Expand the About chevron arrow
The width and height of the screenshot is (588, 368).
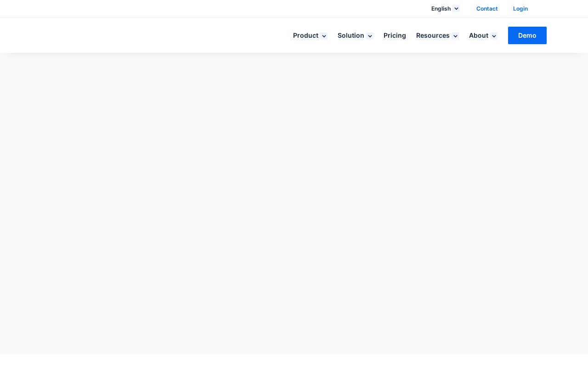pos(494,36)
